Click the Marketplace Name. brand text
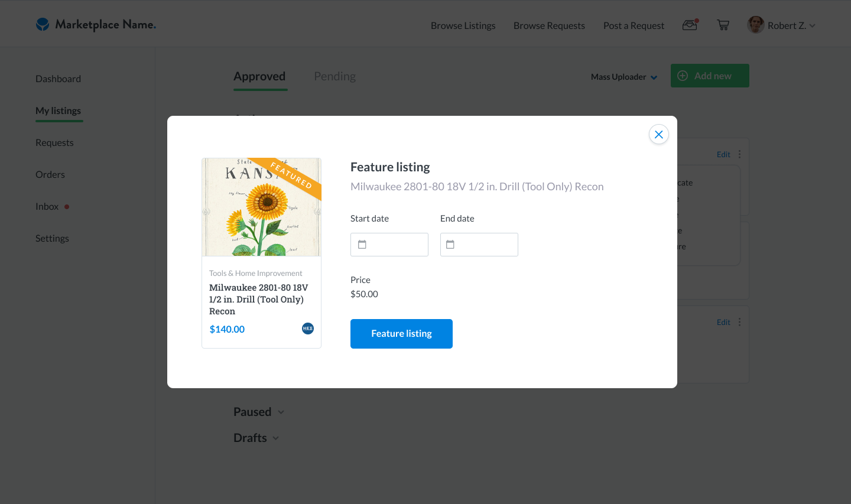 click(x=106, y=25)
